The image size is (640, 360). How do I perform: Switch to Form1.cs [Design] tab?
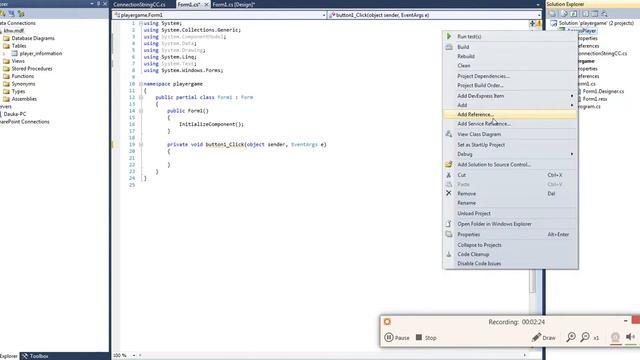233,4
